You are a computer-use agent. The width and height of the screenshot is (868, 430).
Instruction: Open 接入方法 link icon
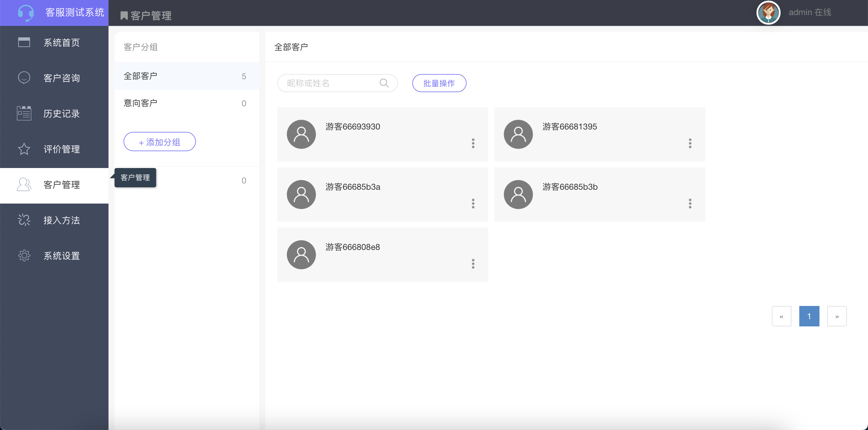(x=24, y=220)
